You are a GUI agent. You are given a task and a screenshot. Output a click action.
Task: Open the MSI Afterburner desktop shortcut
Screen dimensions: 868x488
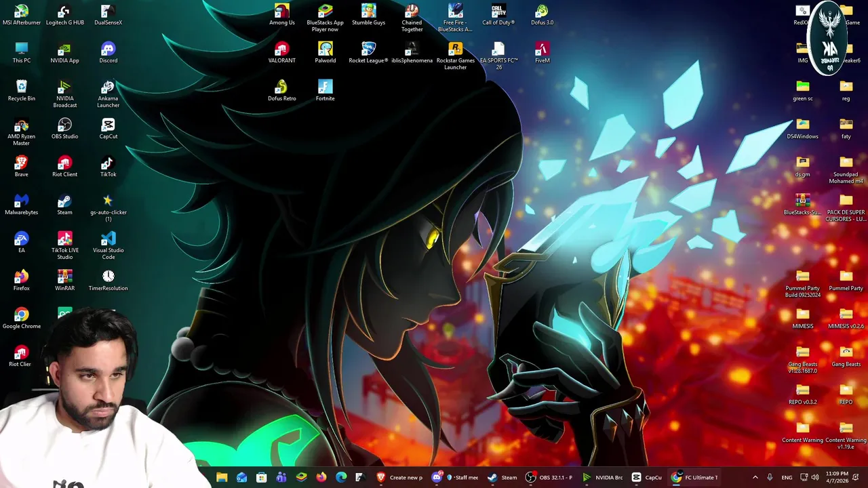click(x=22, y=15)
